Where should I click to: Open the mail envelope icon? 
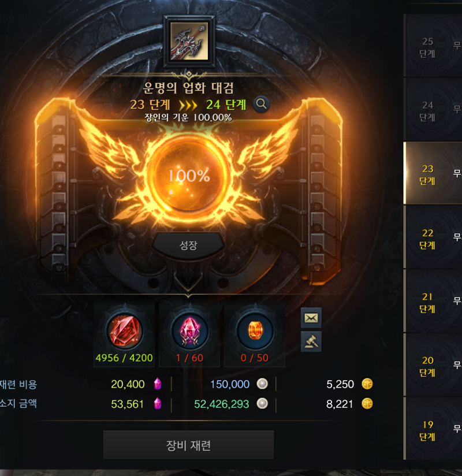[311, 318]
